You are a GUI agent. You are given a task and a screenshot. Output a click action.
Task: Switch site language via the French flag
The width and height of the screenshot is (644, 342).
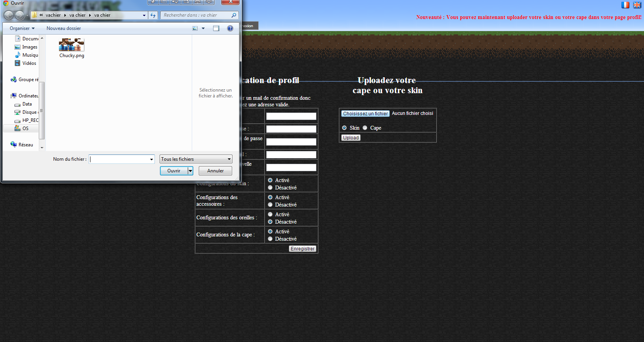(x=625, y=5)
